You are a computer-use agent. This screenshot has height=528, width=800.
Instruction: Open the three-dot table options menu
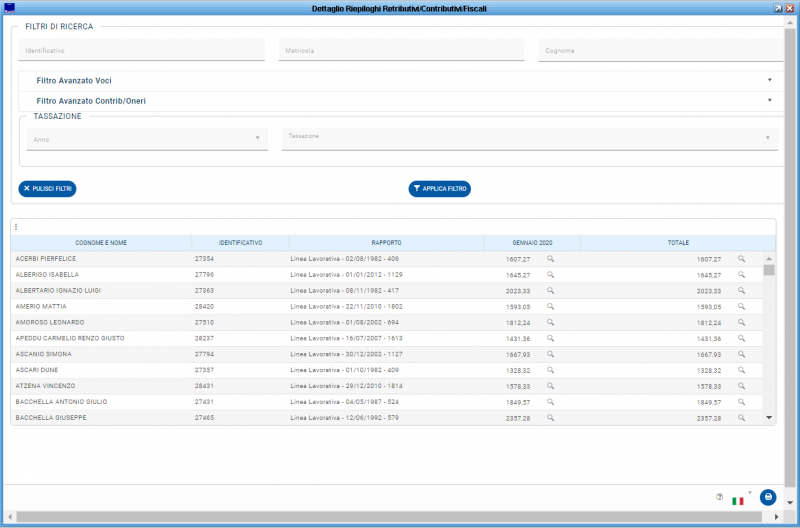pyautogui.click(x=16, y=227)
